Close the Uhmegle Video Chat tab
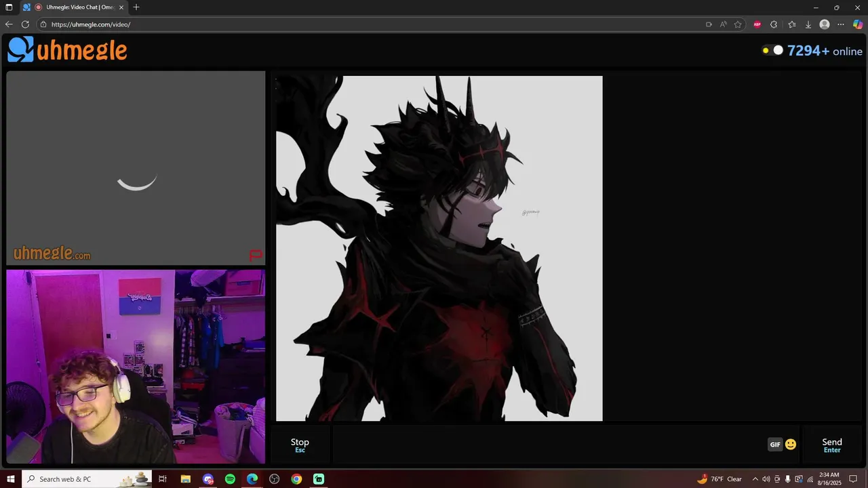Image resolution: width=868 pixels, height=488 pixels. coord(121,7)
